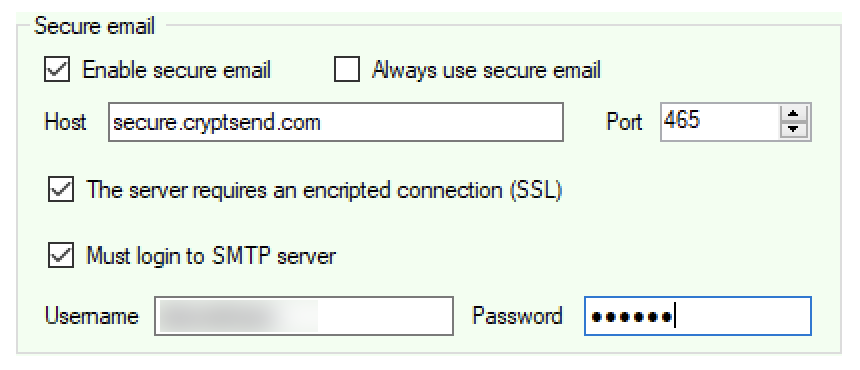Uncheck the Must login to SMTP server box
860x370 pixels.
[x=61, y=255]
